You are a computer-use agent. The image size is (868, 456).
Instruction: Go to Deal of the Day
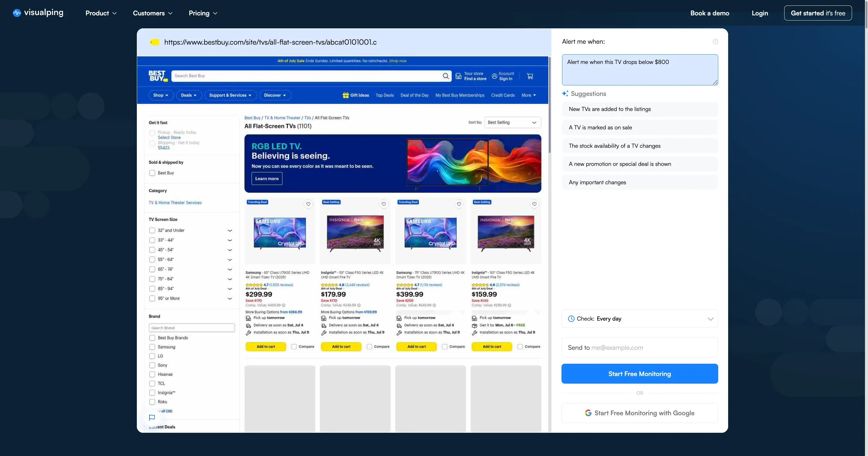point(414,95)
